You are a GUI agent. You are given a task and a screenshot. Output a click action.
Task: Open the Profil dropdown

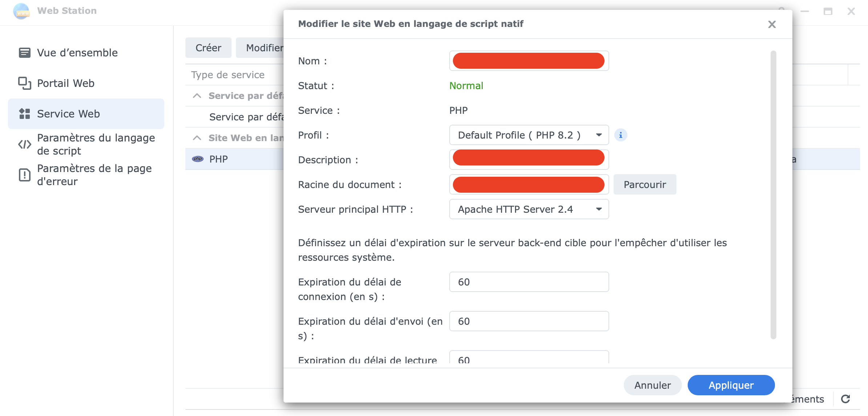[529, 135]
